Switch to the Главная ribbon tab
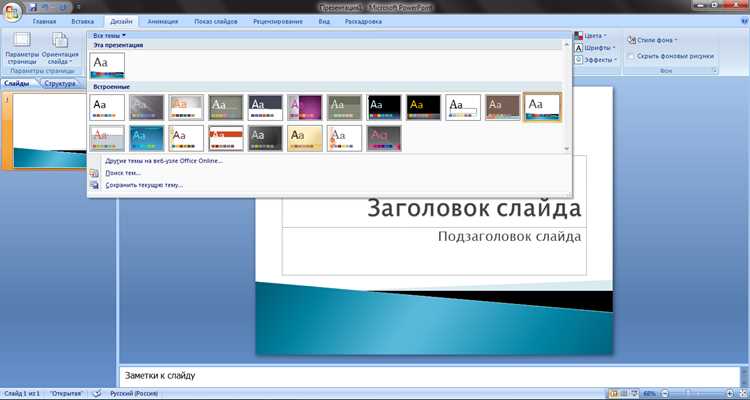Screen dimensions: 750x400 click(x=44, y=22)
